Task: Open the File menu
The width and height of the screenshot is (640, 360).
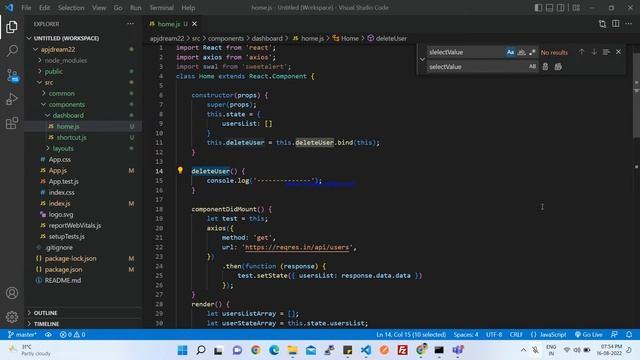Action: coord(26,8)
